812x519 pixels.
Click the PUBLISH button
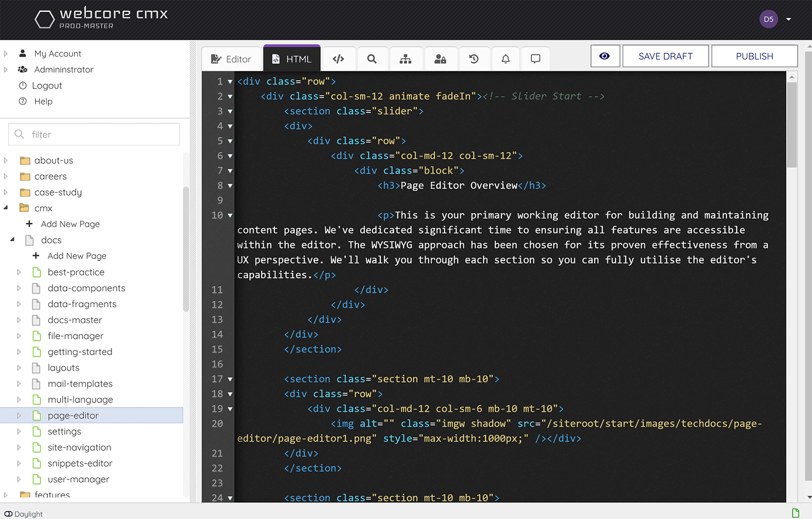[754, 56]
